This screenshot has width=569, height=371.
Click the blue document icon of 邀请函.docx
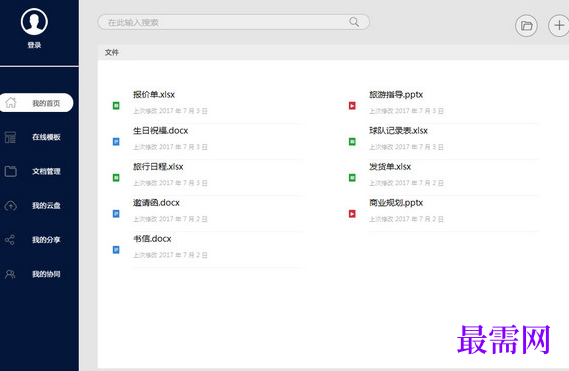(116, 213)
